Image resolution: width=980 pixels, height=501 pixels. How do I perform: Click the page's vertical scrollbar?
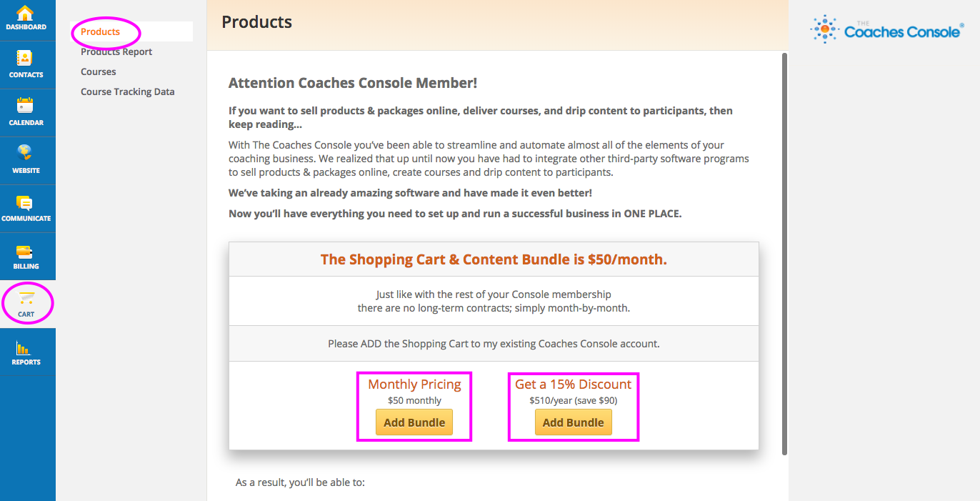click(785, 250)
